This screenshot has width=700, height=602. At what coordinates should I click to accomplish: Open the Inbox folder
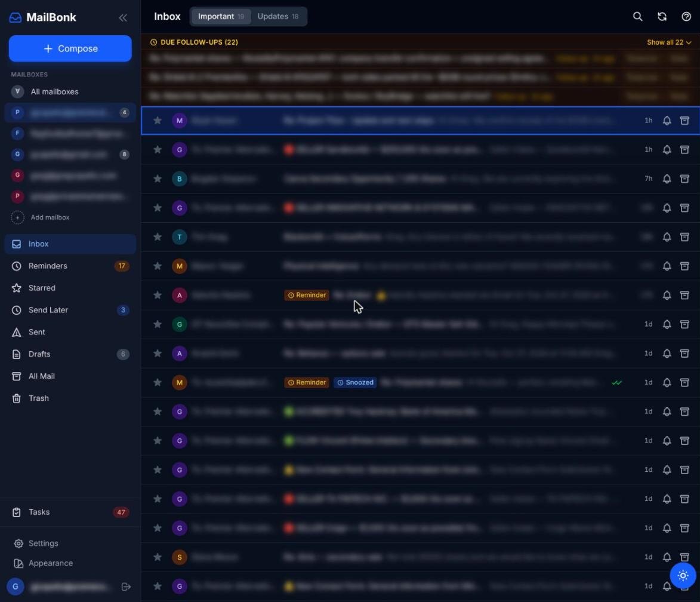pos(70,244)
